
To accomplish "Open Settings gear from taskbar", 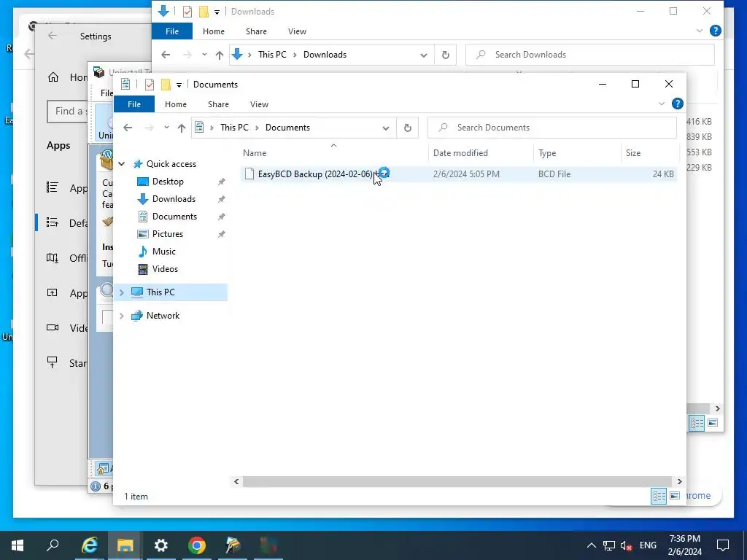I will [161, 545].
